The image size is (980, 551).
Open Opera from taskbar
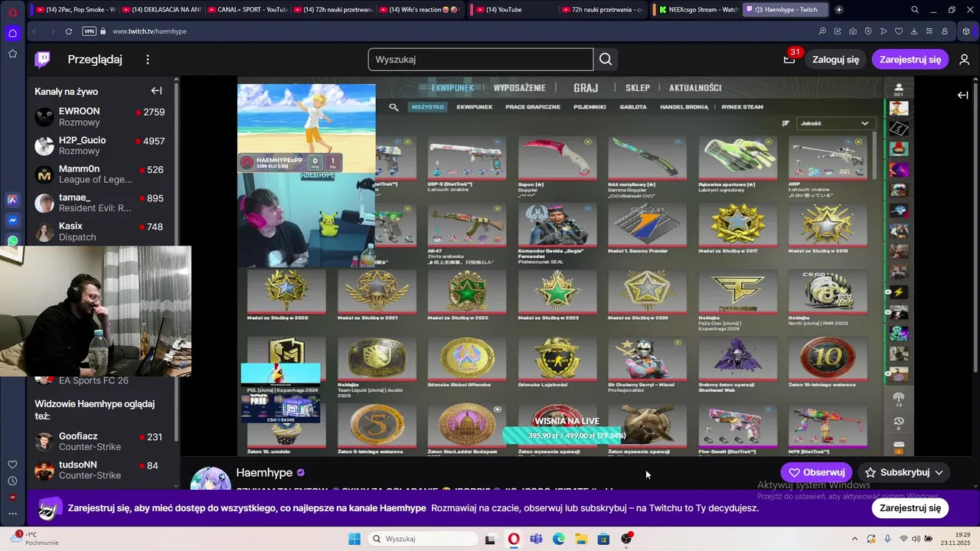point(513,539)
